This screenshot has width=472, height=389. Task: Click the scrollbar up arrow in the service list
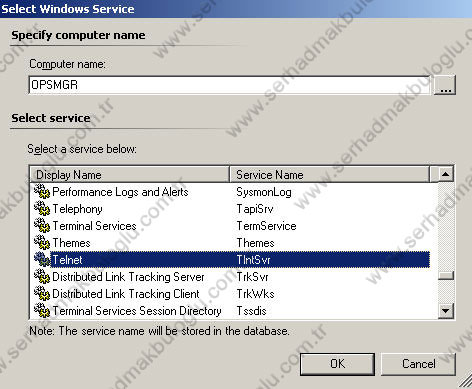coord(446,174)
